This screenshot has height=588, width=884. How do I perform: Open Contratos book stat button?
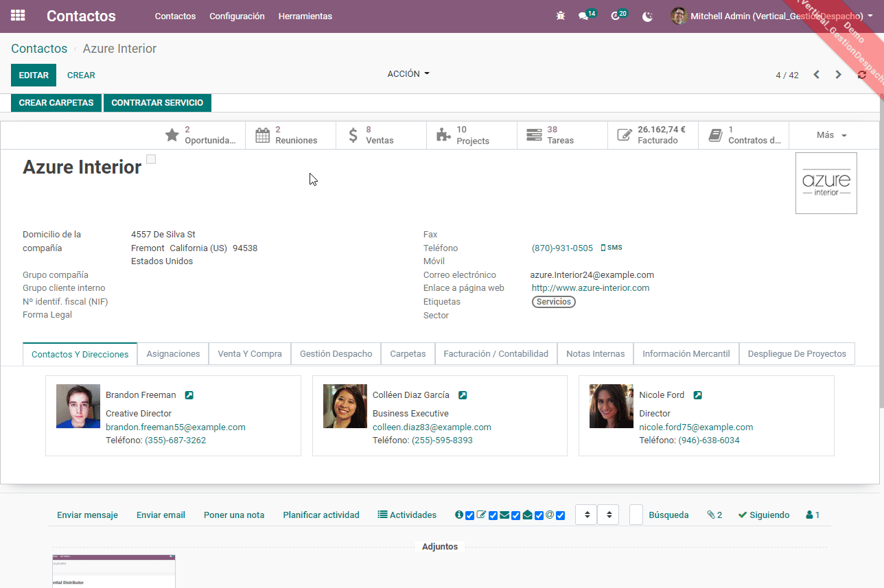pyautogui.click(x=743, y=135)
